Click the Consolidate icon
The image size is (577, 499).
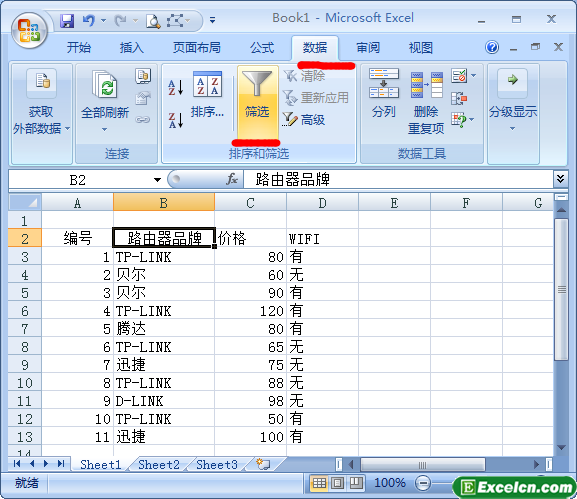(459, 98)
